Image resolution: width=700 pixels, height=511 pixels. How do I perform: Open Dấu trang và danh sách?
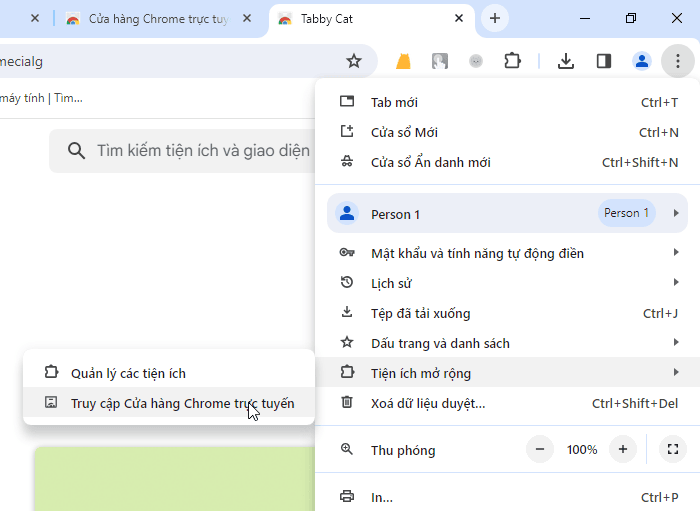[x=507, y=343]
